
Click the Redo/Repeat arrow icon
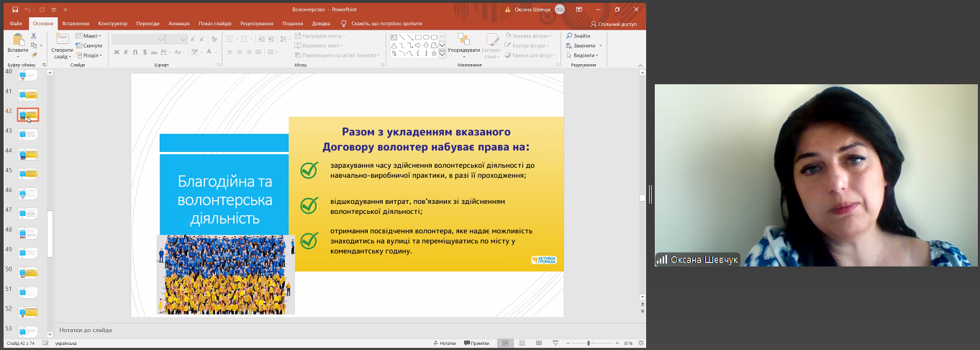click(42, 9)
